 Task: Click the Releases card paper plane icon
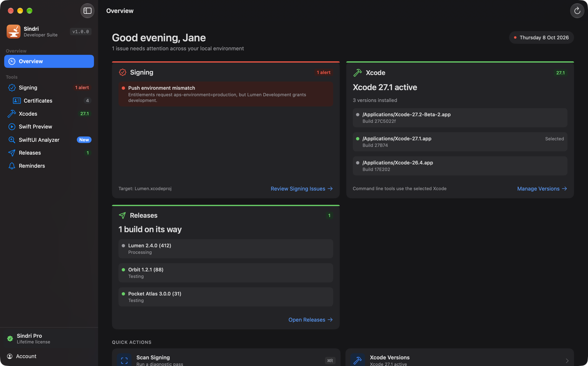[122, 215]
